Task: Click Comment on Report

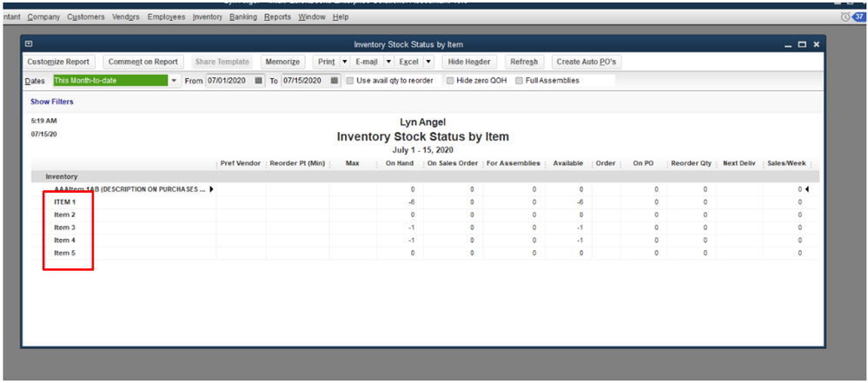Action: point(143,62)
